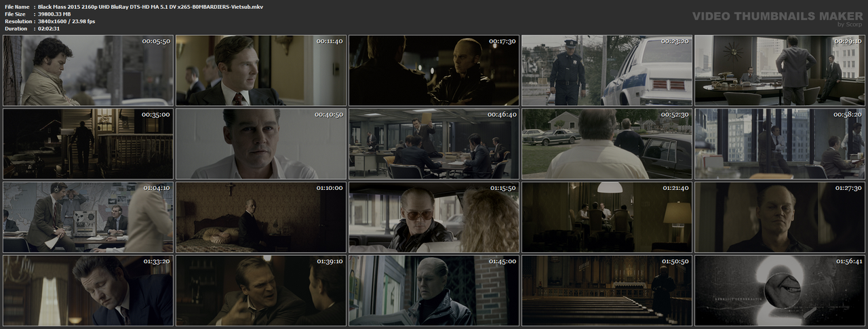Choose the window office frame at 00:58:20
Screen dimensions: 868x329
[x=780, y=144]
